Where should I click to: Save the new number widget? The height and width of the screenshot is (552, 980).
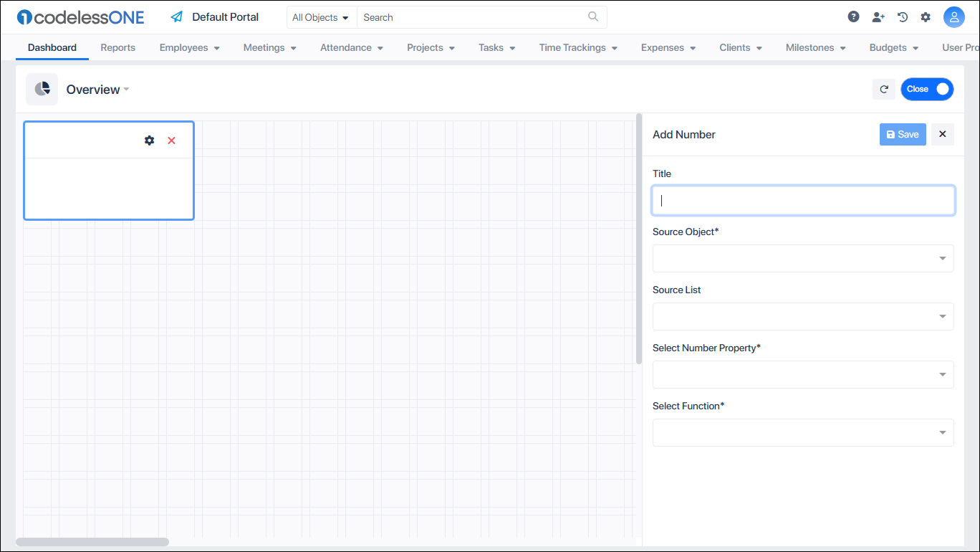tap(902, 134)
